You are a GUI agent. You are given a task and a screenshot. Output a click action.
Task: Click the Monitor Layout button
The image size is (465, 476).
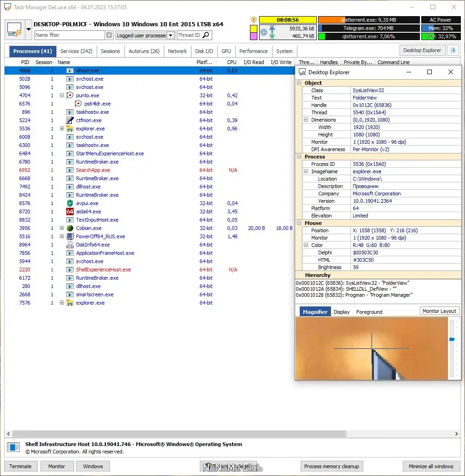pyautogui.click(x=439, y=311)
